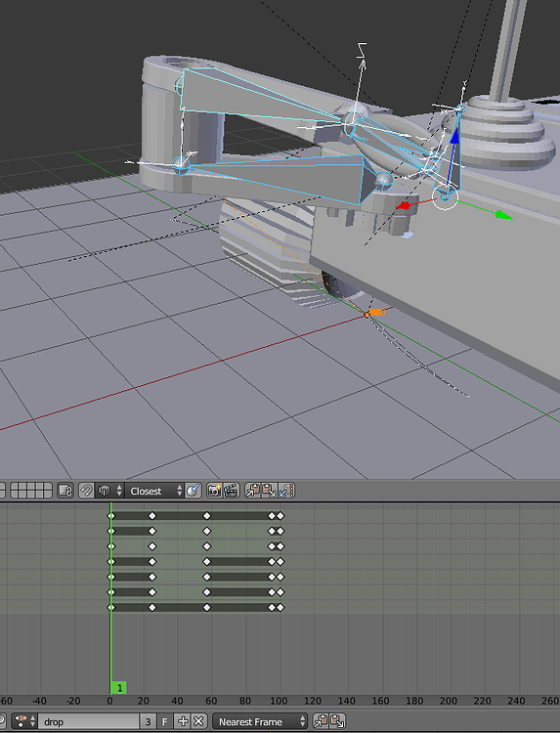The height and width of the screenshot is (733, 560).
Task: Toggle the fake user 'F' button
Action: point(164,721)
